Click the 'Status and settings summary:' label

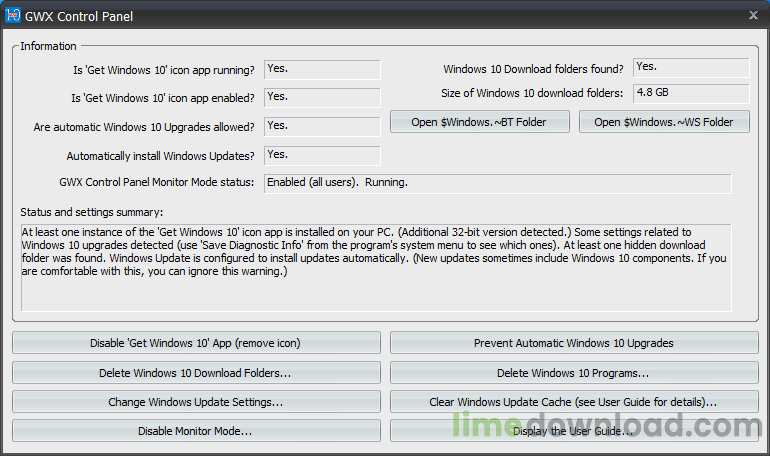coord(92,212)
